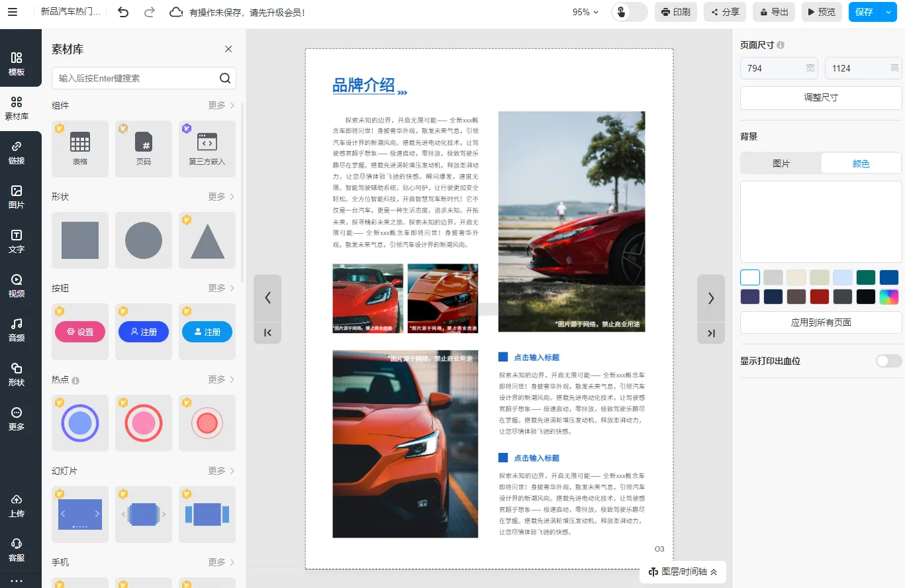Add the circle shape
Screen dimensions: 905x588
point(144,240)
